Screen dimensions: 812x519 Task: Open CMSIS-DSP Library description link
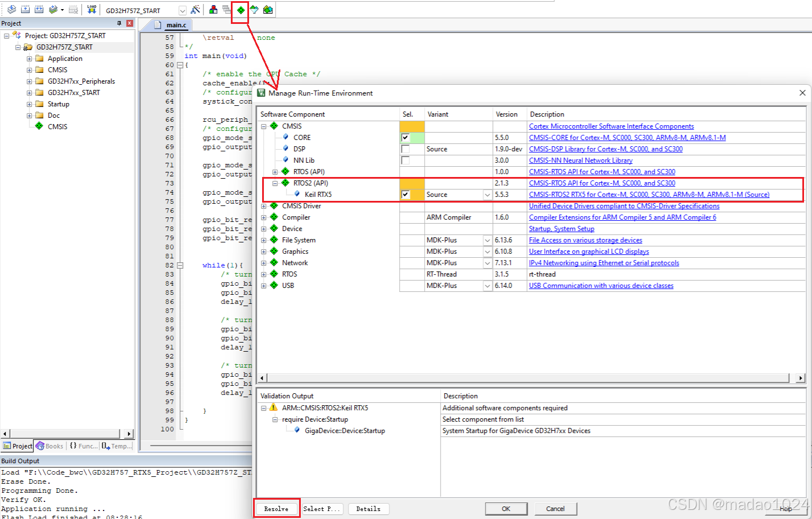click(606, 149)
